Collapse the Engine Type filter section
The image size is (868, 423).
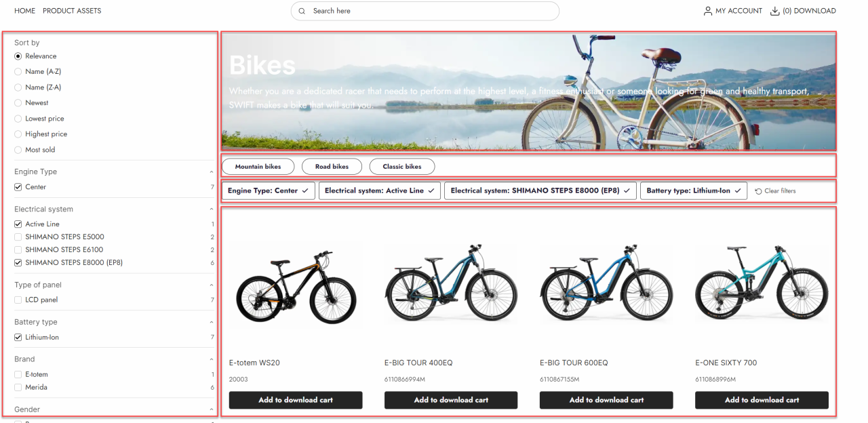(212, 172)
